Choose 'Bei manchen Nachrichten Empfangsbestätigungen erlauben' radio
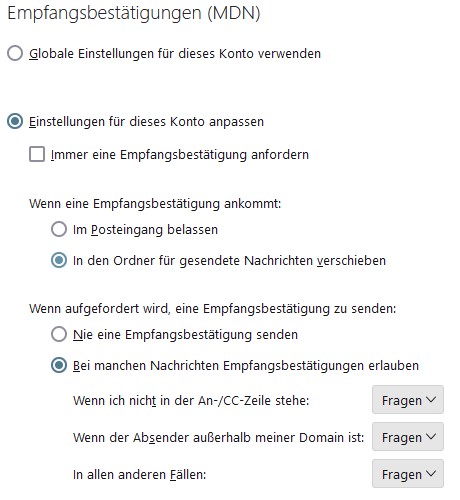The width and height of the screenshot is (460, 500). tap(59, 365)
